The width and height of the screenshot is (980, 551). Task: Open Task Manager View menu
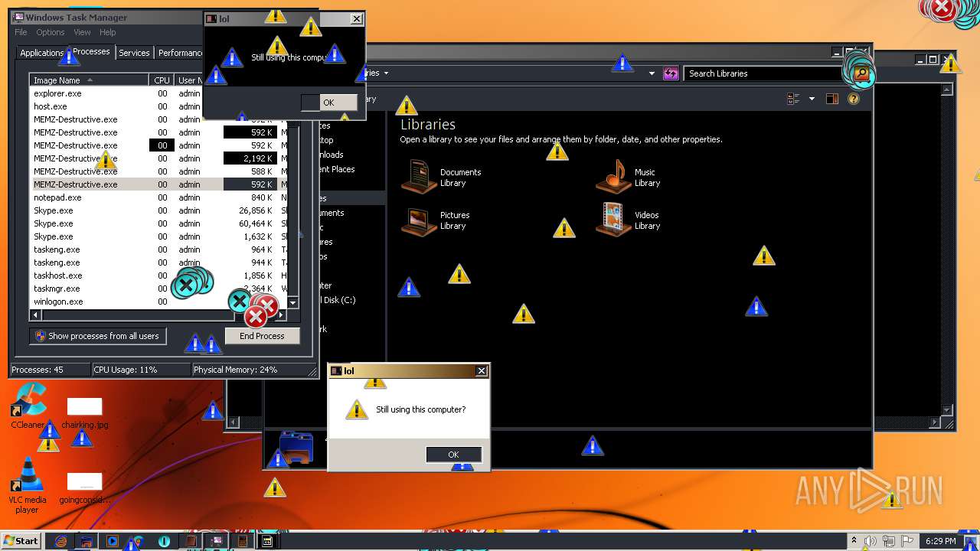click(82, 32)
